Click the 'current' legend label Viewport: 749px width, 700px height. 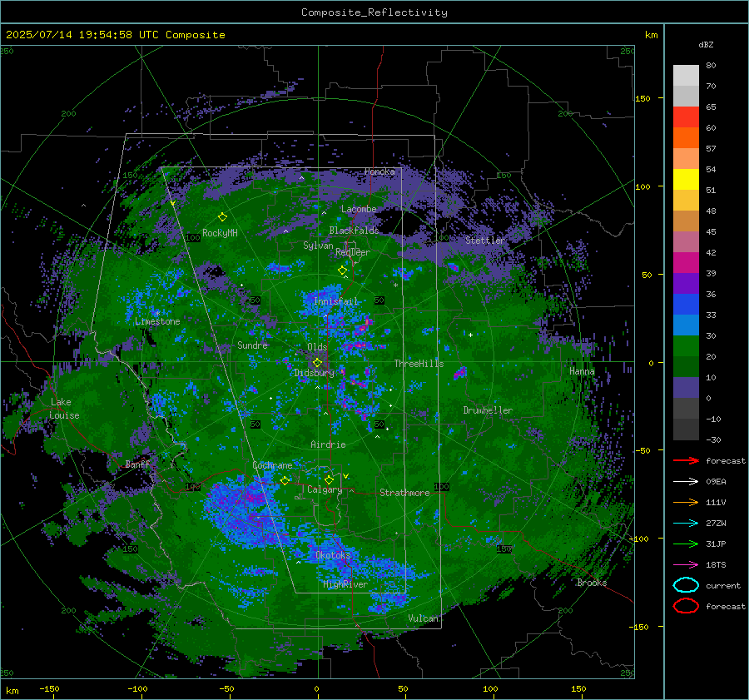pos(723,585)
